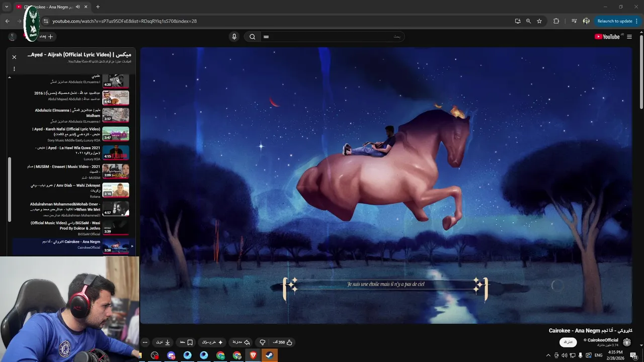Dislike the video with thumbs down
Viewport: 644px width, 362px height.
[x=262, y=342]
